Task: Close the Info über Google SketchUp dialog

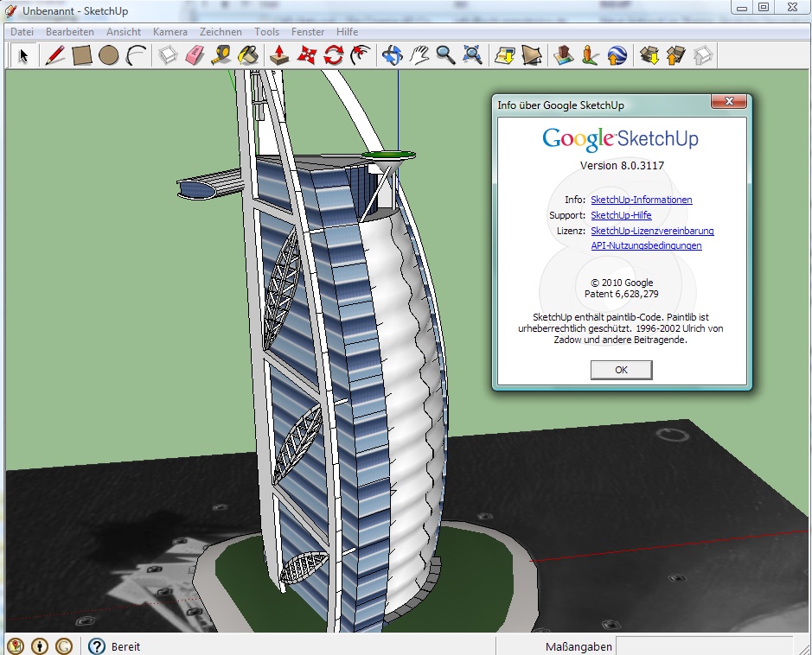Action: point(729,101)
